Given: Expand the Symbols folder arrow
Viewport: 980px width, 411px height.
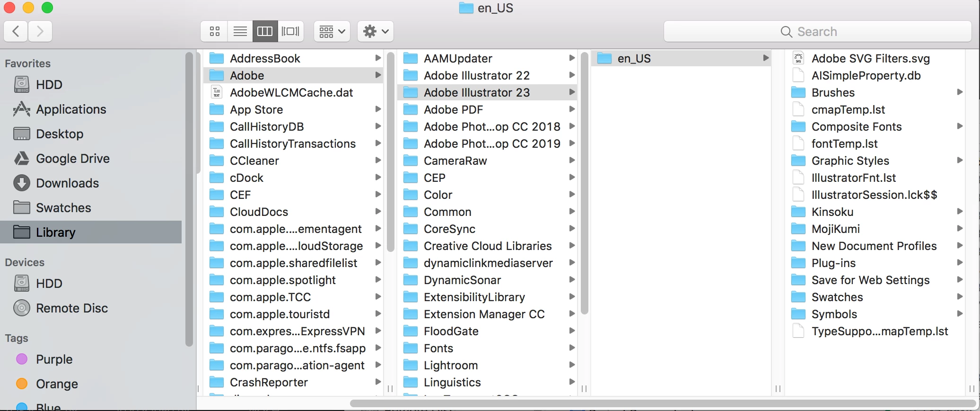Looking at the screenshot, I should pyautogui.click(x=960, y=313).
